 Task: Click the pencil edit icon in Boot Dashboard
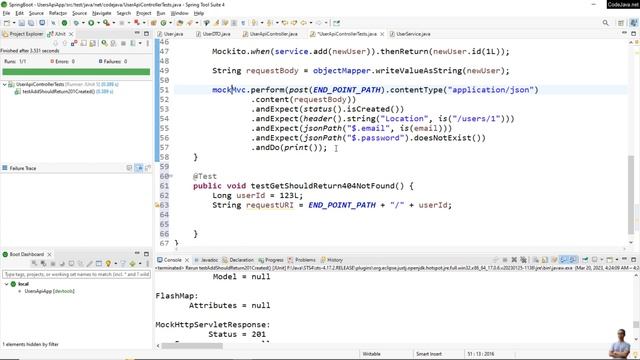89,263
